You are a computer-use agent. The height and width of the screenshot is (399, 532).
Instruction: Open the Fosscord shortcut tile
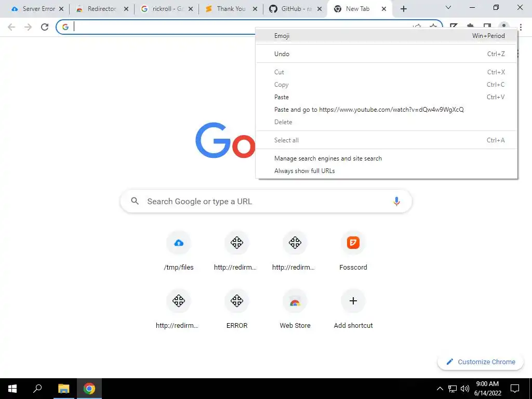353,251
